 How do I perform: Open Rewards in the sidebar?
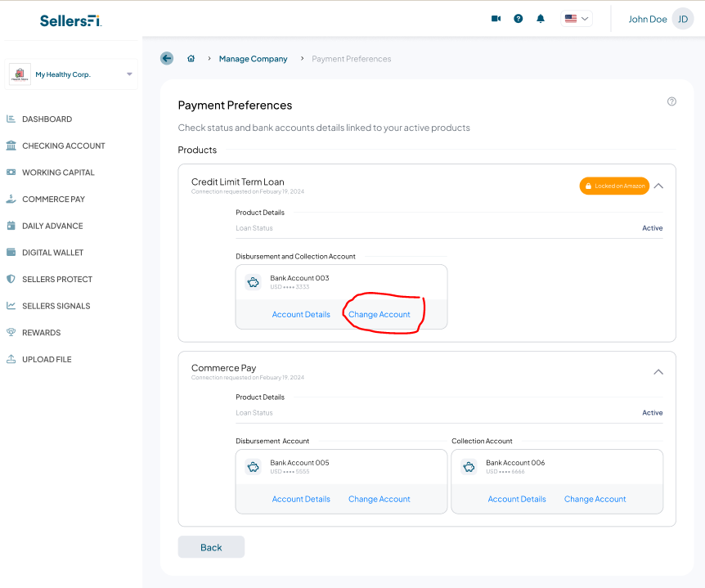(x=42, y=333)
